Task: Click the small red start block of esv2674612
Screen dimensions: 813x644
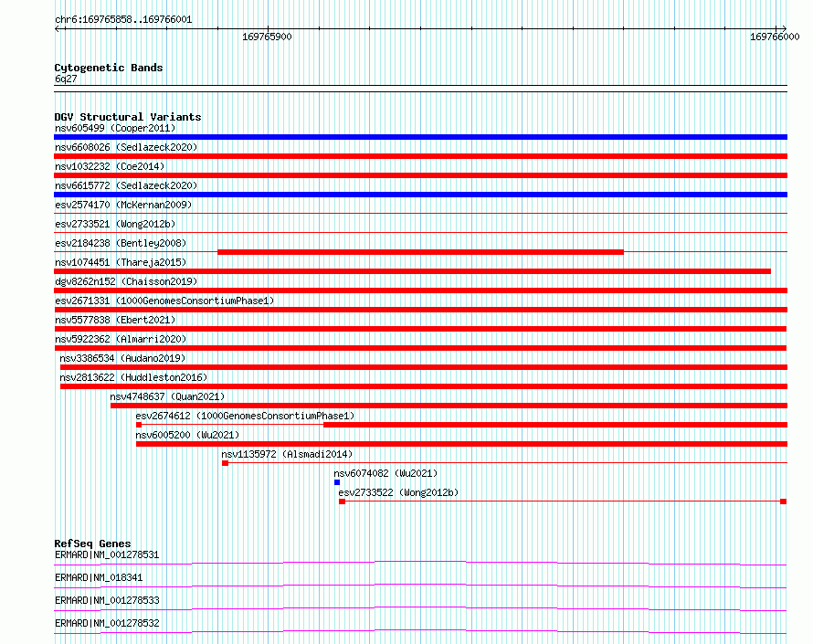Action: point(139,425)
